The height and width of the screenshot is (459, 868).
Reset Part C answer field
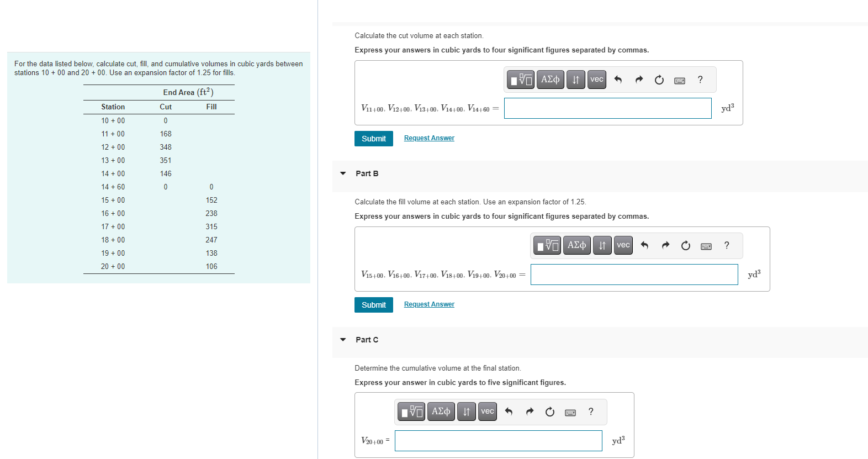click(550, 411)
